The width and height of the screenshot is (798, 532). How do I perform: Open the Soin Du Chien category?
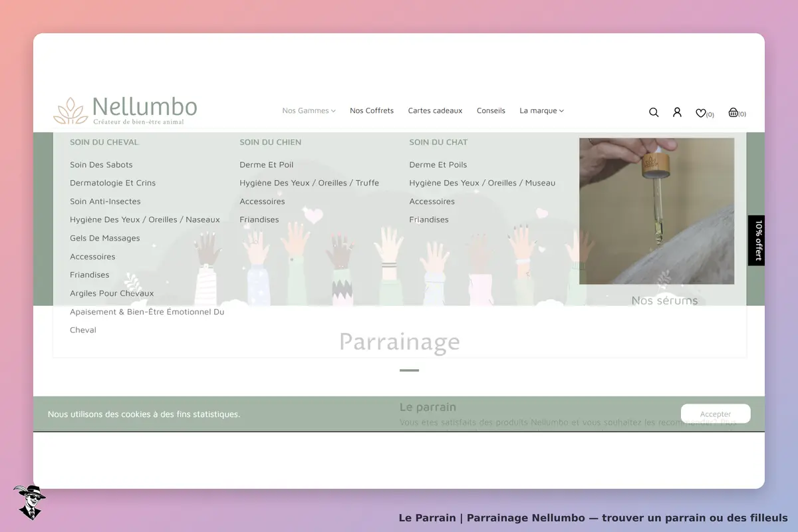coord(270,142)
